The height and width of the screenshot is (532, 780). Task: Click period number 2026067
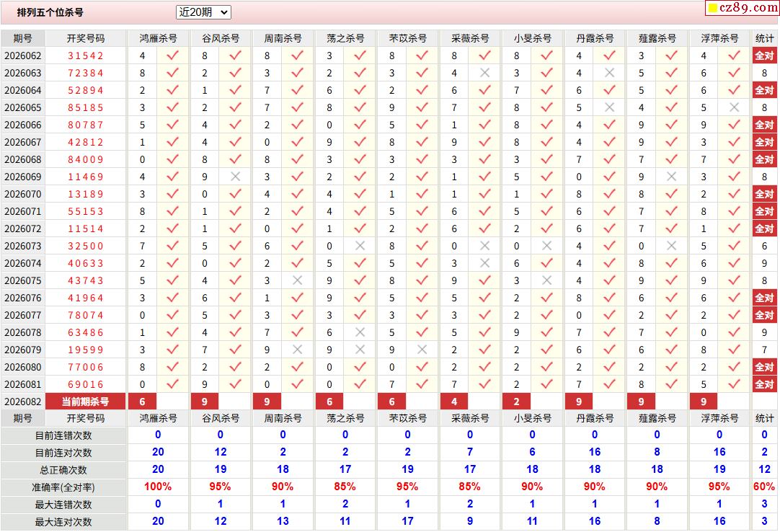[23, 142]
